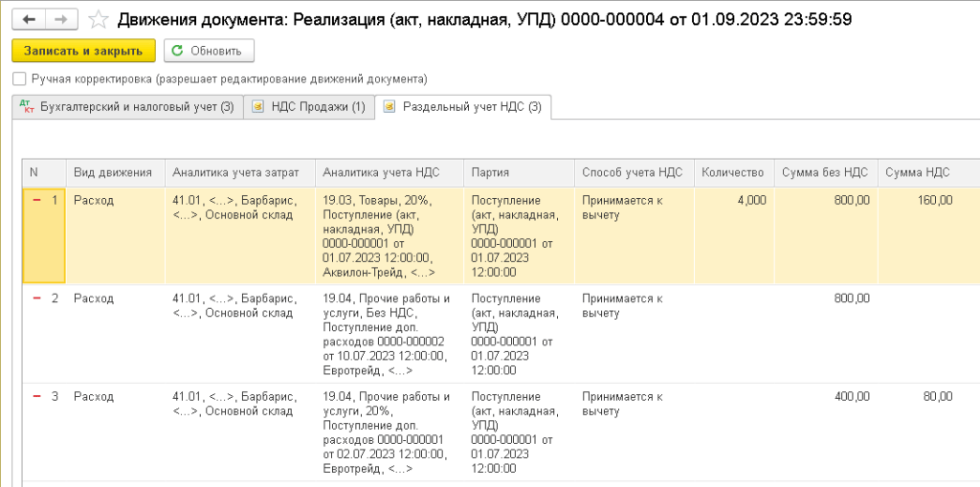Enable Ручная корректировка checkbox
Screen dimensions: 980x487
tap(20, 79)
